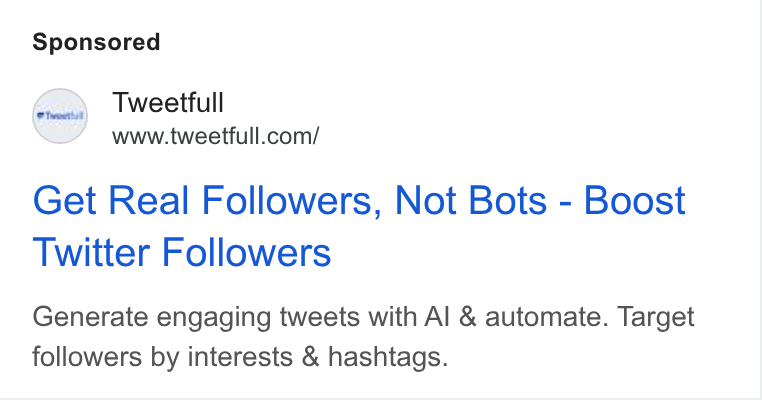
Task: Click the word 'Target' in the ad description
Action: point(656,317)
